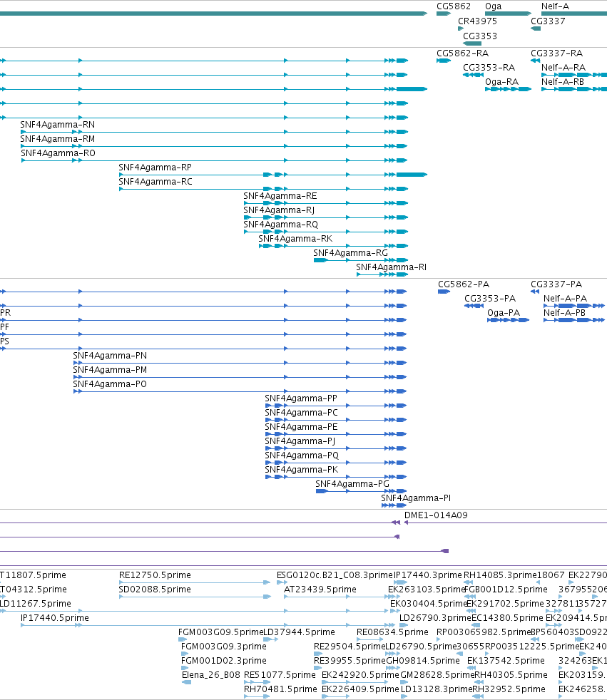The height and width of the screenshot is (700, 607).
Task: Click SNF4Agamma-PO protein label
Action: click(110, 384)
